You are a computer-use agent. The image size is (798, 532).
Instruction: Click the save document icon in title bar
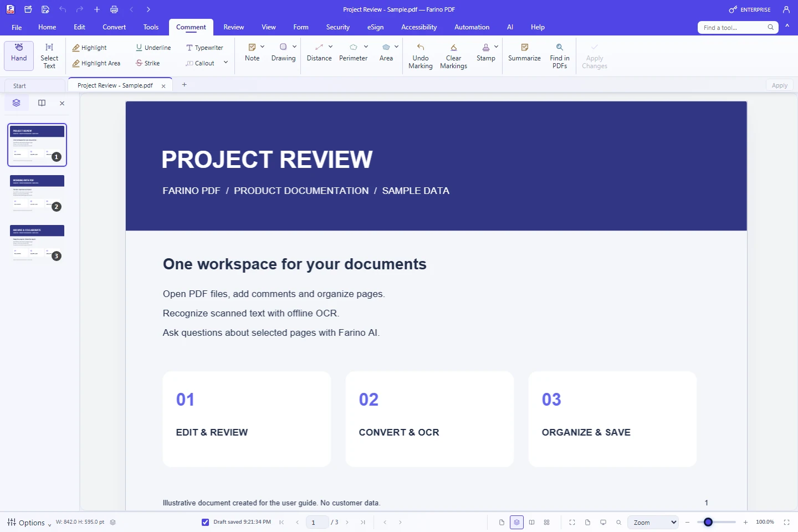[45, 9]
